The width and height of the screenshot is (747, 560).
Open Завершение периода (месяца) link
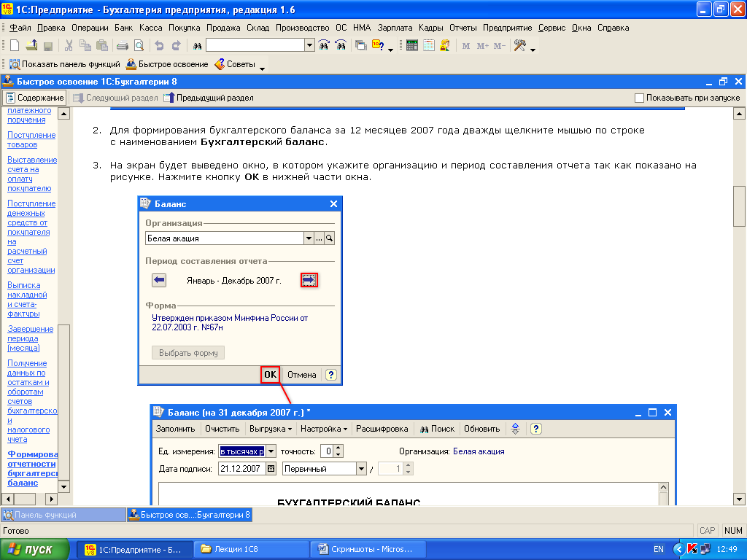(x=31, y=338)
